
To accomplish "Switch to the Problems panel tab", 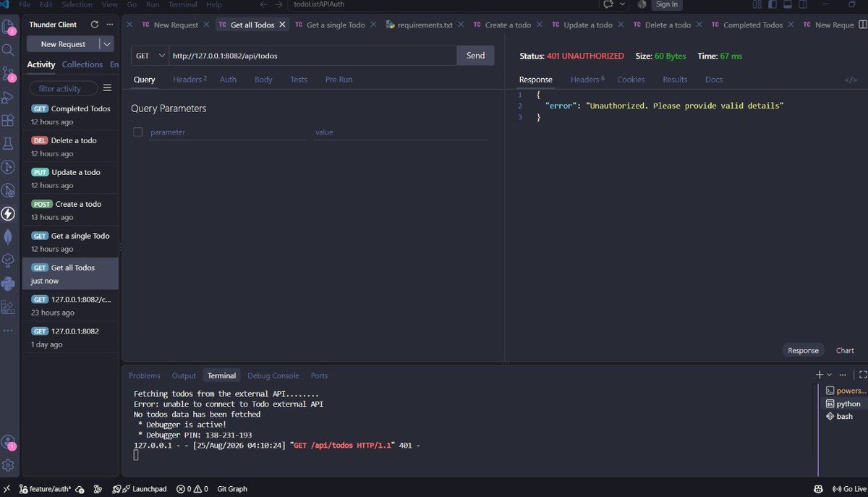I will [145, 375].
